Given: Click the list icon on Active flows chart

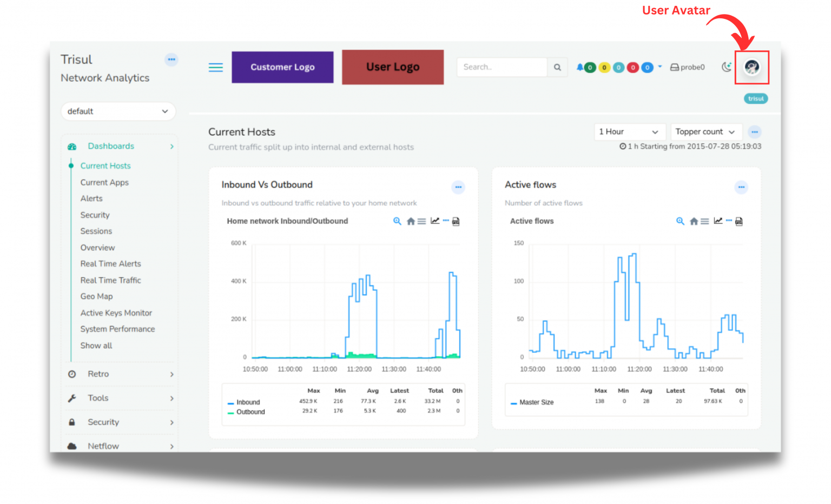Looking at the screenshot, I should tap(704, 221).
